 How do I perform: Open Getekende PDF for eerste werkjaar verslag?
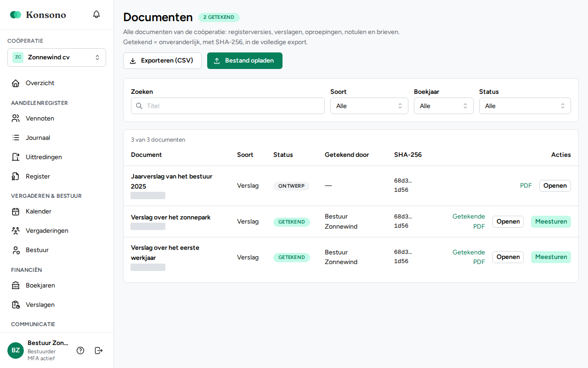point(469,257)
